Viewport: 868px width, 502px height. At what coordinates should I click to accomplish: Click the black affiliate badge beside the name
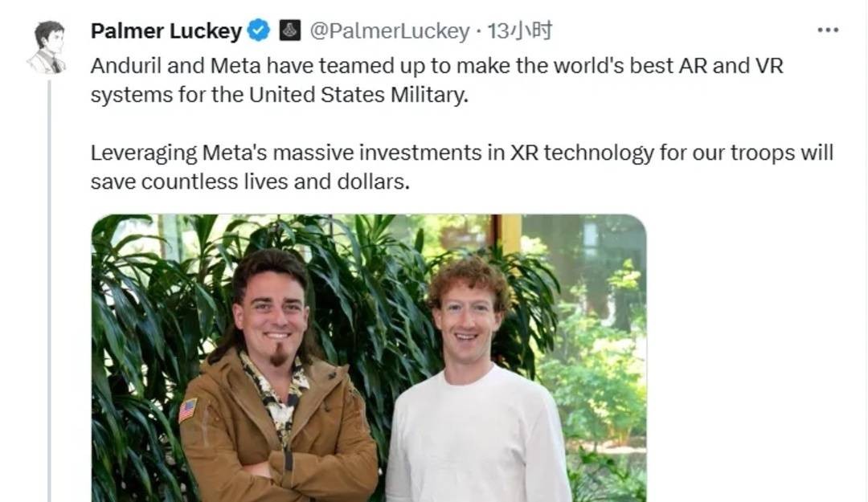289,31
